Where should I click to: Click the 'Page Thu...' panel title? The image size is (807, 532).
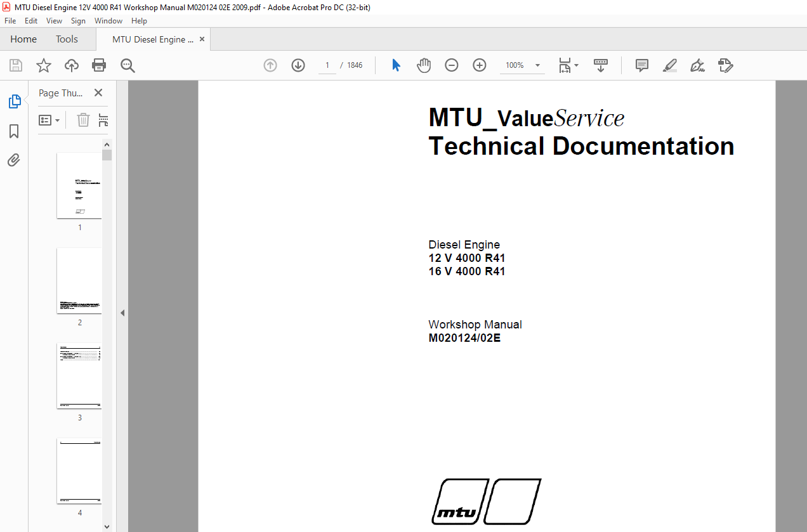(61, 93)
